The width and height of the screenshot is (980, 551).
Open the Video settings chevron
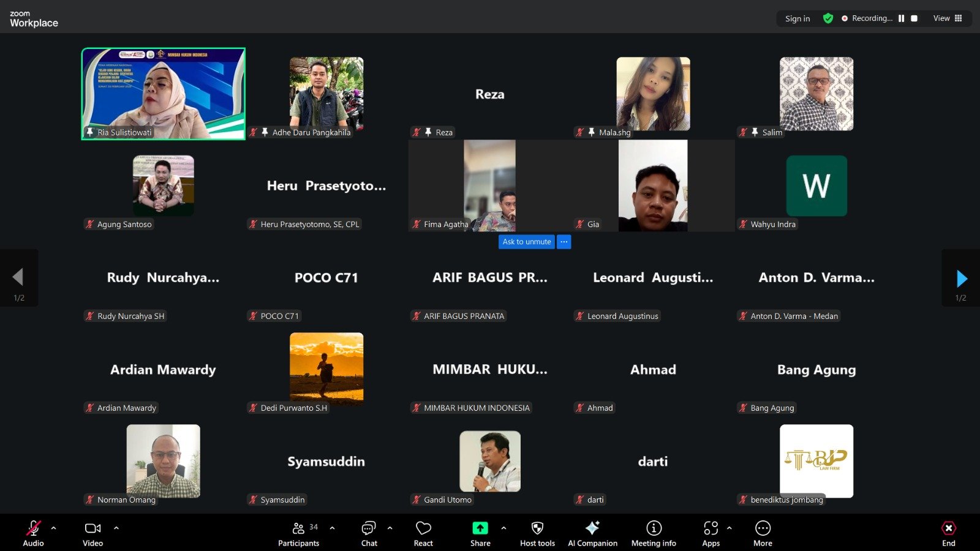pos(116,527)
